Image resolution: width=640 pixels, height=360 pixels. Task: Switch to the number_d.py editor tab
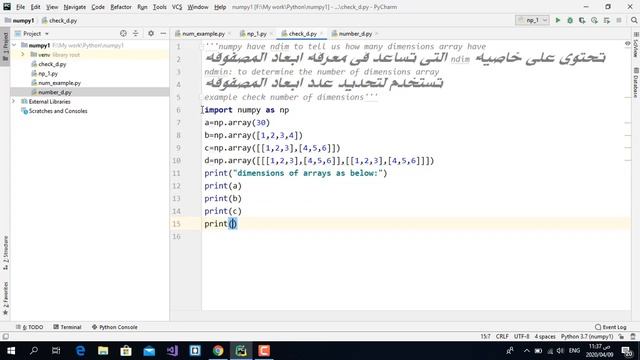355,33
